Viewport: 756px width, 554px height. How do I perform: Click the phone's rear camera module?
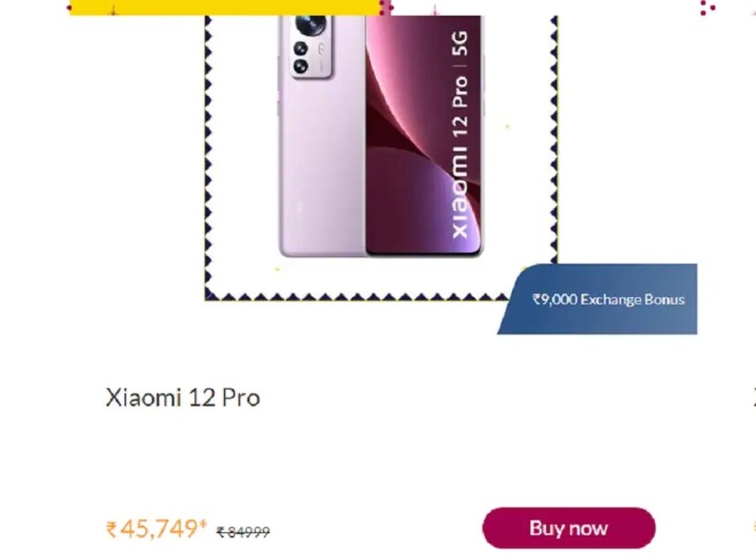point(311,46)
